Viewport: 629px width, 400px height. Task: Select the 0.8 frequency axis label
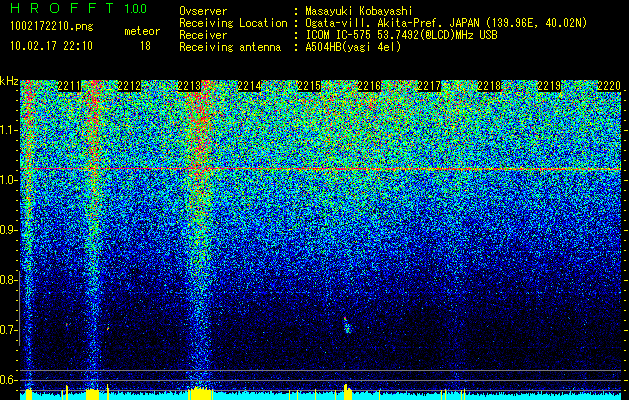[x=9, y=280]
